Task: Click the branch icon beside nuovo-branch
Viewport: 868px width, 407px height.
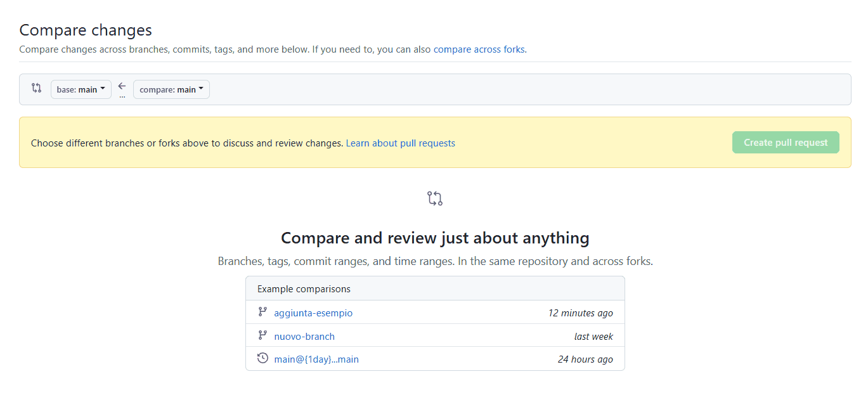Action: point(262,335)
